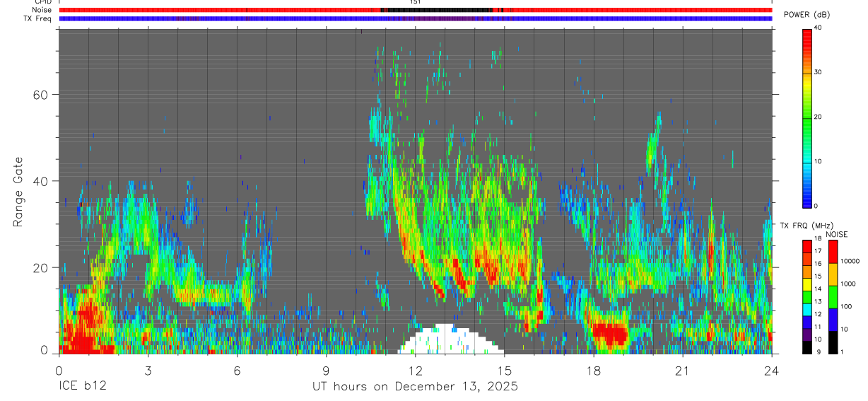Click the POWER (dB) color bar
868x401 pixels.
click(807, 117)
